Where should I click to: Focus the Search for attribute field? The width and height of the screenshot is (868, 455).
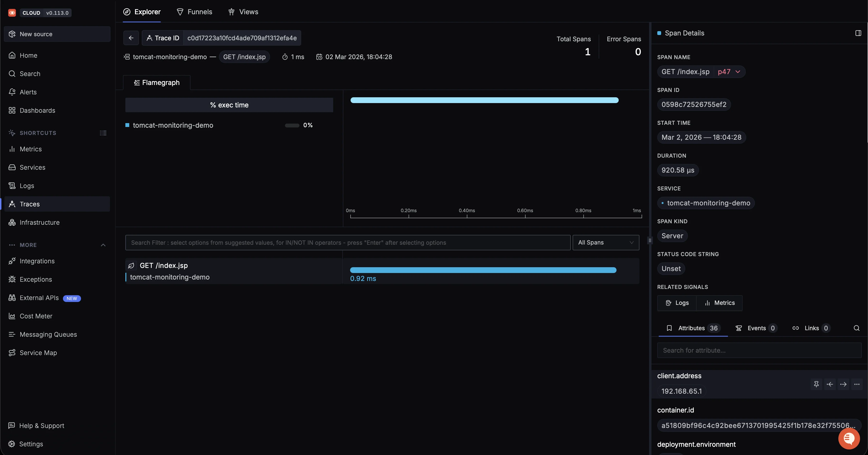click(x=759, y=350)
